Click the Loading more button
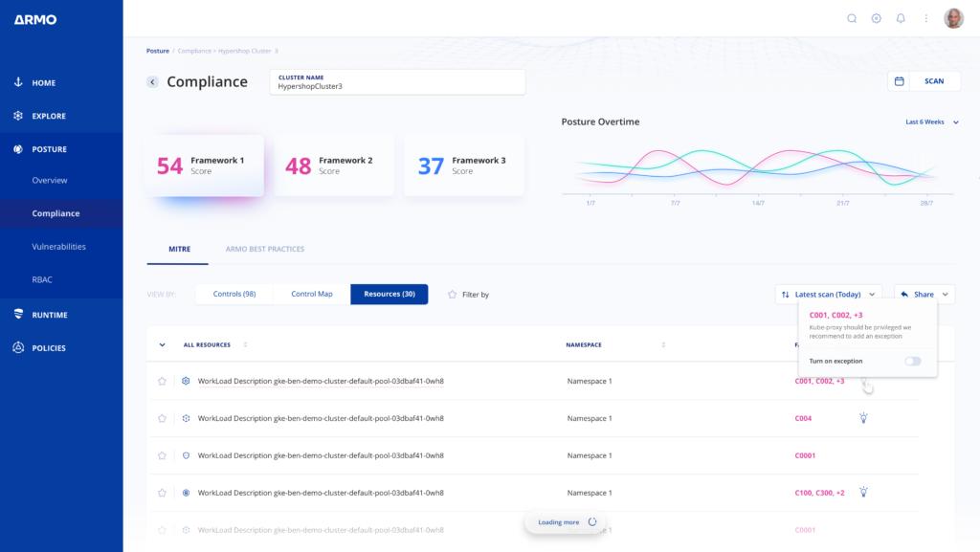 565,522
